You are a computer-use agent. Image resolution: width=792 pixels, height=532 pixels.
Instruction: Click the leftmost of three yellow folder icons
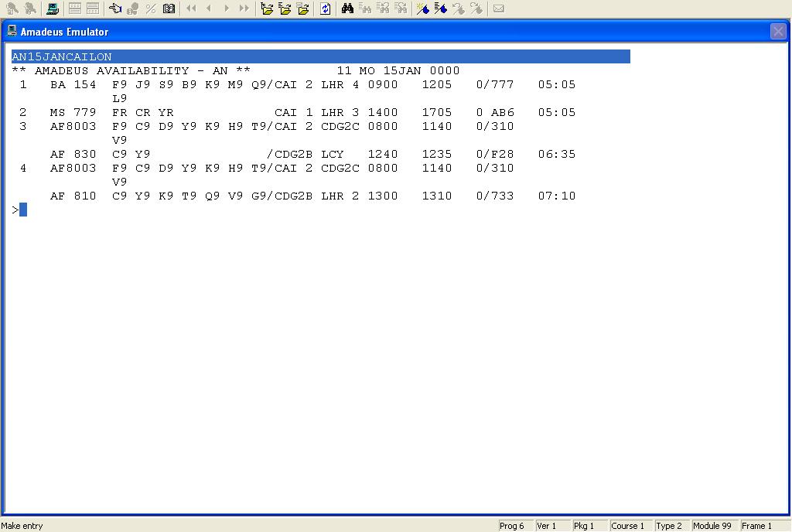267,8
